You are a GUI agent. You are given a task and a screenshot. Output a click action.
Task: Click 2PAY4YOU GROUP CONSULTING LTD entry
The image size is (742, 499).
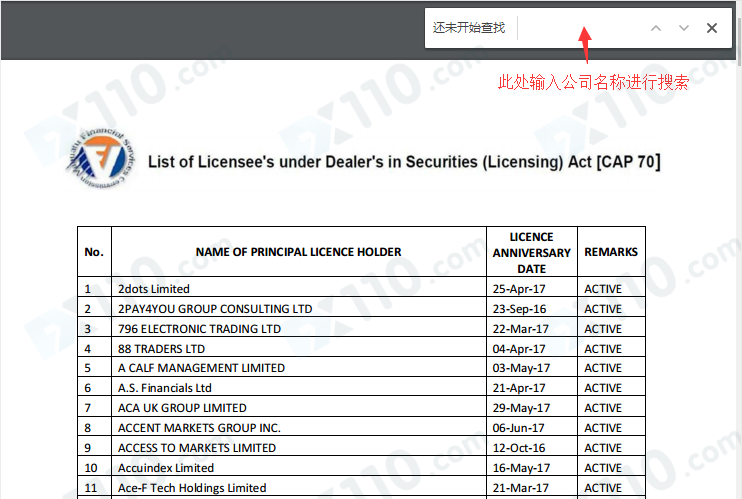pyautogui.click(x=215, y=309)
